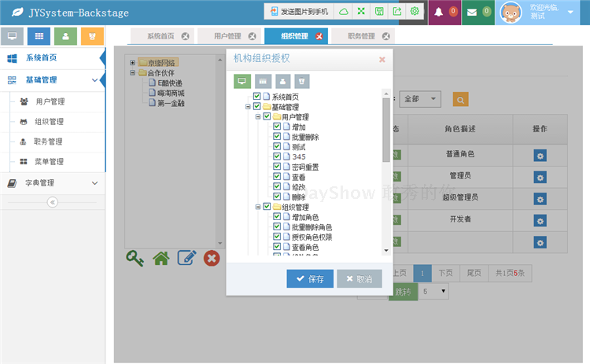The height and width of the screenshot is (364, 590).
Task: Click the 跳转 jump button
Action: click(403, 292)
